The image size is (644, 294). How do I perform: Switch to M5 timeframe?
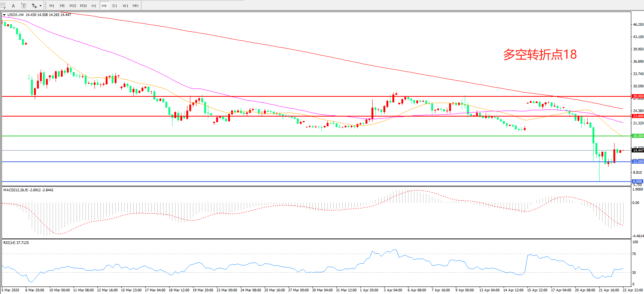click(x=62, y=6)
